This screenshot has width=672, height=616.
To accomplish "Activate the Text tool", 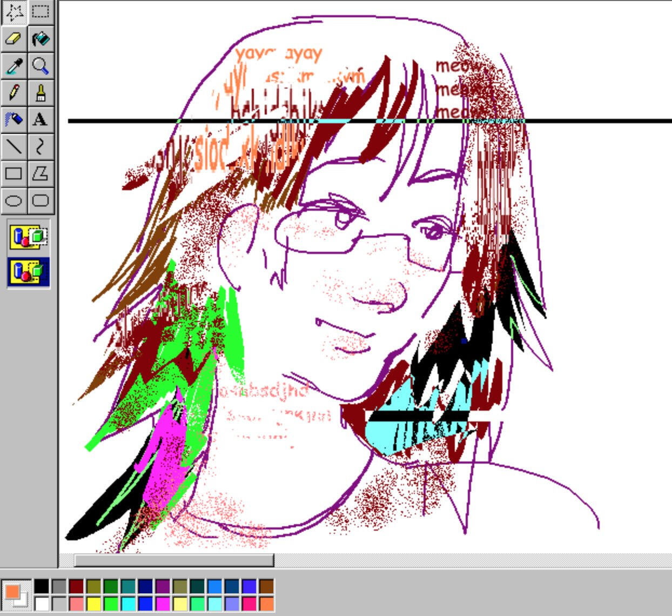I will (41, 119).
